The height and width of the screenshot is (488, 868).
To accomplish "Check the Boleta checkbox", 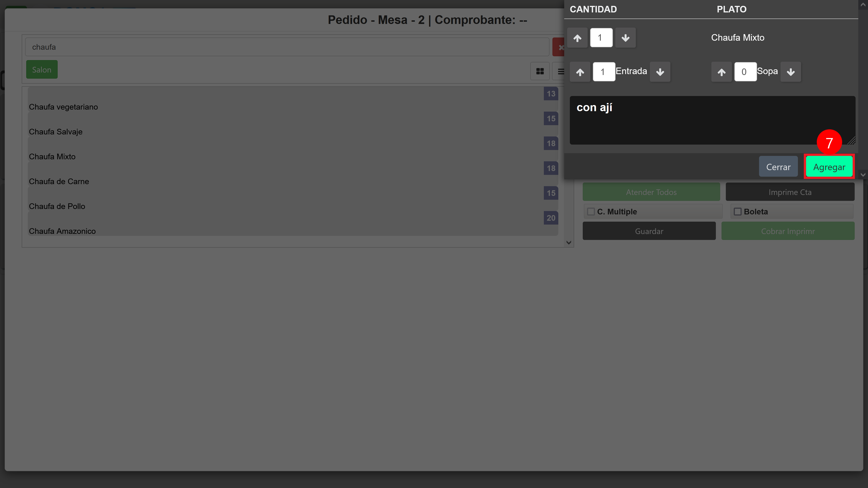I will pyautogui.click(x=738, y=211).
